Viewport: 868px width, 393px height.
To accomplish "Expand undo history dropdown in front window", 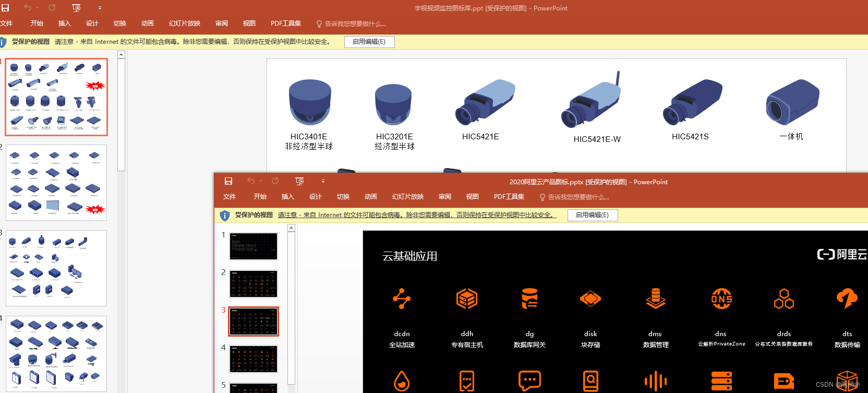I will pos(261,182).
